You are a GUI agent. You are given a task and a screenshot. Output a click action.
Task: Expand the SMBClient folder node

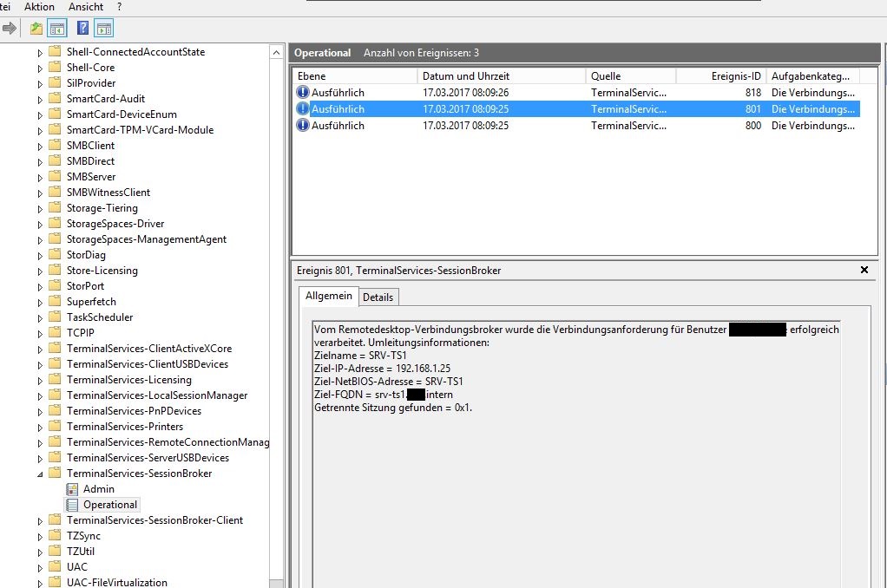(40, 146)
